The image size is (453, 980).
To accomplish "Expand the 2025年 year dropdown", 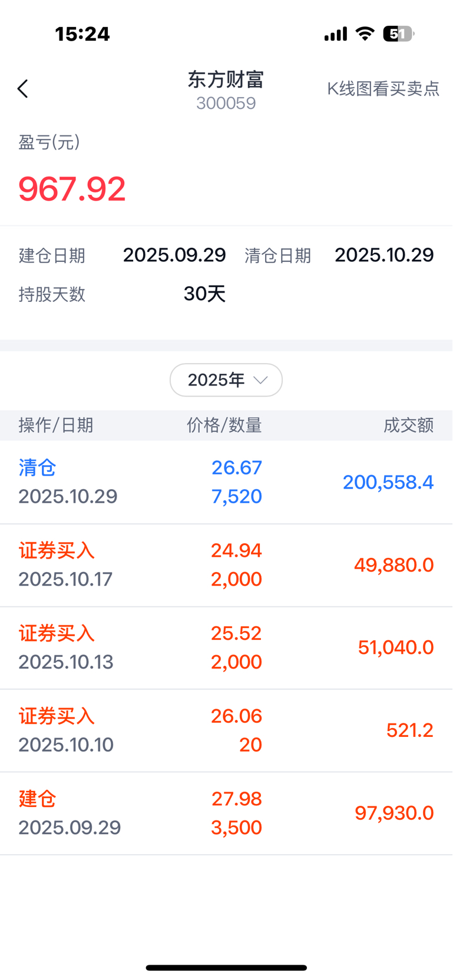I will point(226,380).
